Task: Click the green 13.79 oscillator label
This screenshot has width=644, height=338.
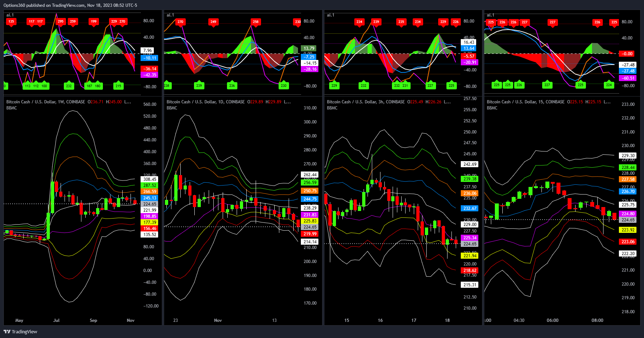Action: click(309, 48)
